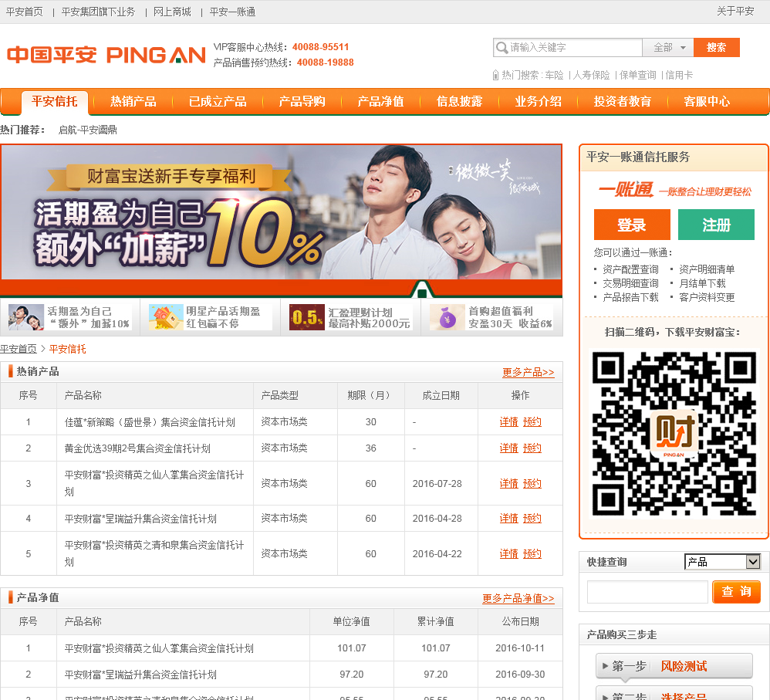Expand 第一步 风险测试 step
770x700 pixels.
coord(674,666)
